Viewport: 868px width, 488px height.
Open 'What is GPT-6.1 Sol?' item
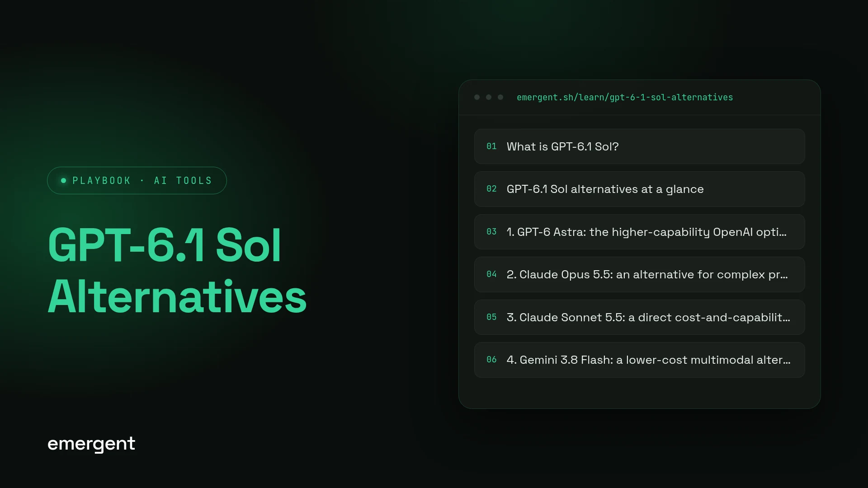[639, 146]
